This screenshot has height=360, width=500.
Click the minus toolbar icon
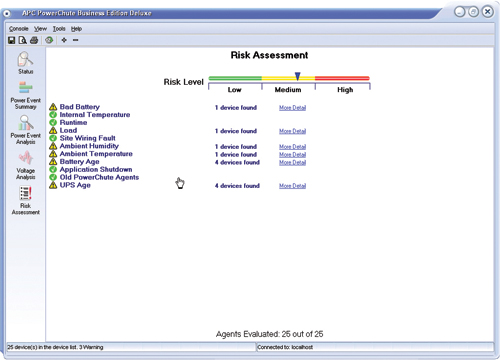click(x=76, y=40)
